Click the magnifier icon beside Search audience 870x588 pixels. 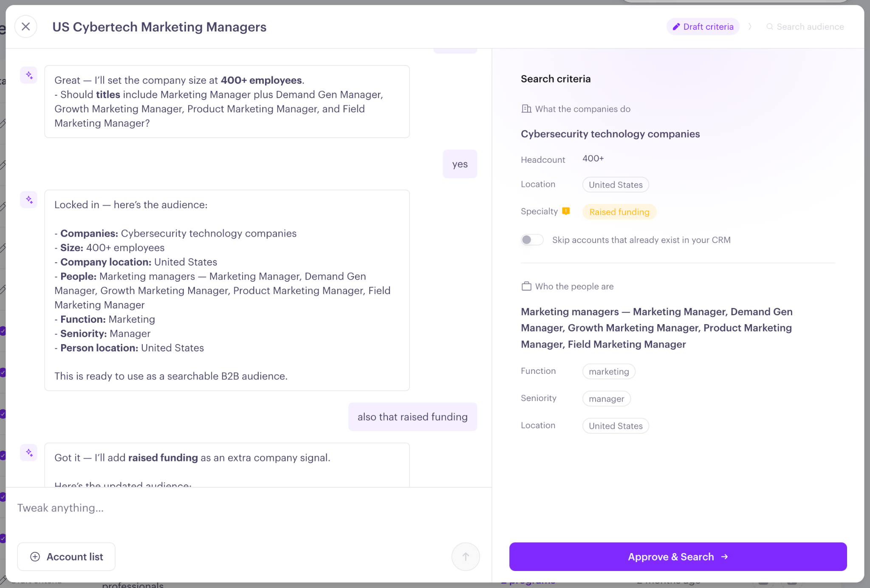(769, 27)
